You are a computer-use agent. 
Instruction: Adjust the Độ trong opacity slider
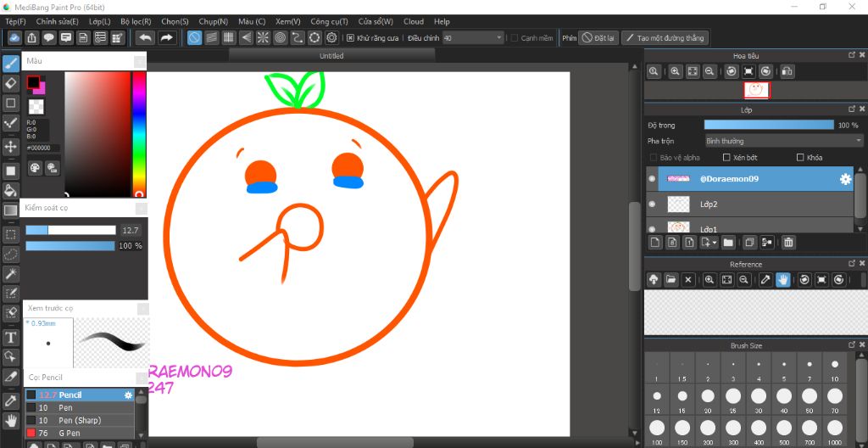[x=769, y=125]
